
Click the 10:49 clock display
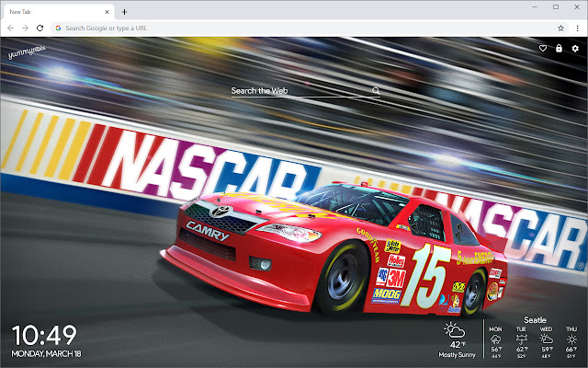tap(44, 335)
